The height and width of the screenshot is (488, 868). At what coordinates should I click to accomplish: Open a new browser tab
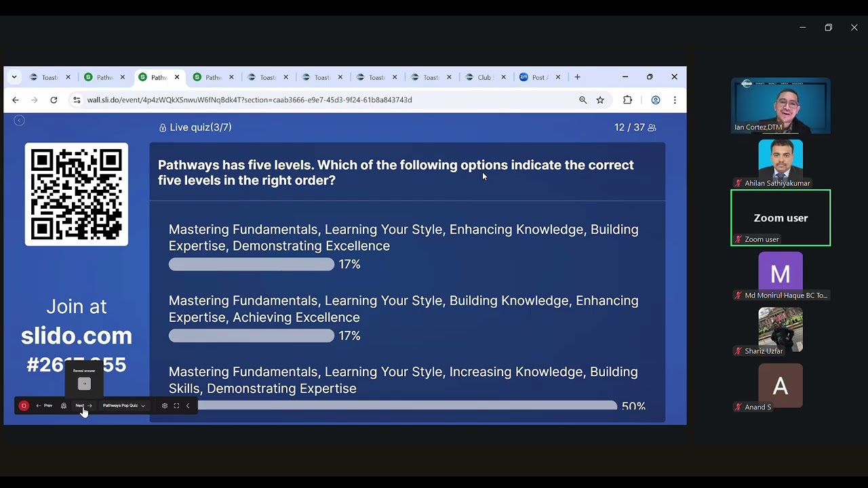577,77
